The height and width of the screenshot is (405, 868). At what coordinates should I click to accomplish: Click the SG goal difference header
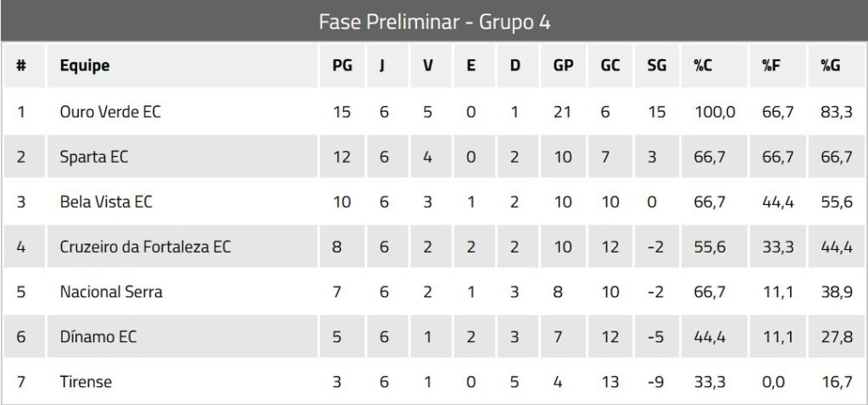pyautogui.click(x=656, y=65)
